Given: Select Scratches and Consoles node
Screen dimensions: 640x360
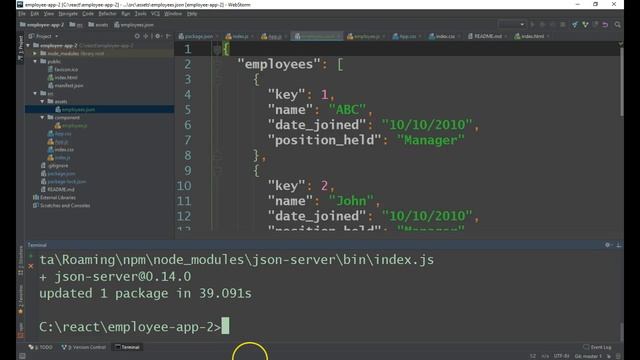Looking at the screenshot, I should click(x=61, y=205).
